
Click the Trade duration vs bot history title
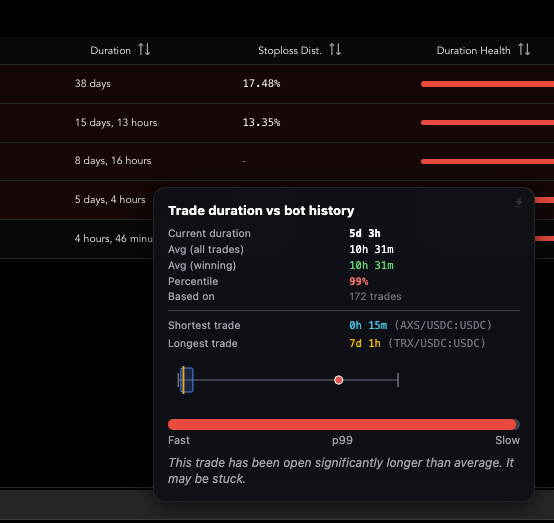point(261,211)
